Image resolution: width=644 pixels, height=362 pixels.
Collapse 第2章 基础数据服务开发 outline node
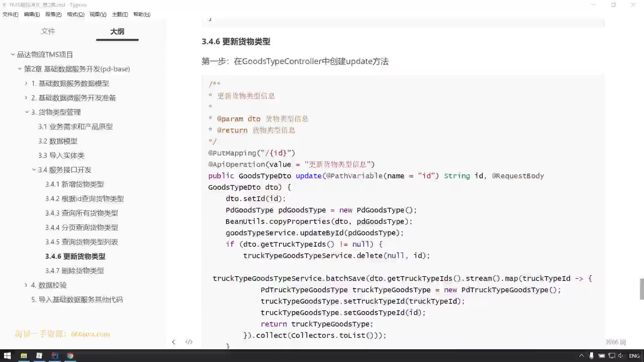tap(20, 69)
